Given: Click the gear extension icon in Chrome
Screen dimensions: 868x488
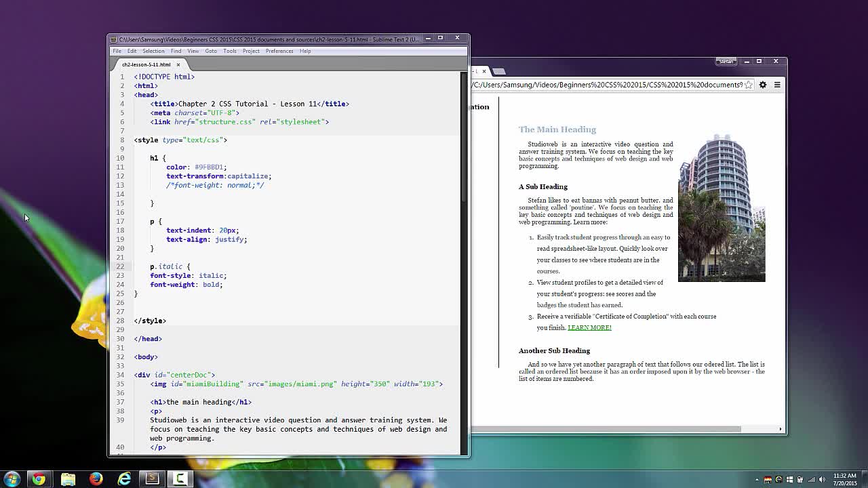Looking at the screenshot, I should click(763, 85).
